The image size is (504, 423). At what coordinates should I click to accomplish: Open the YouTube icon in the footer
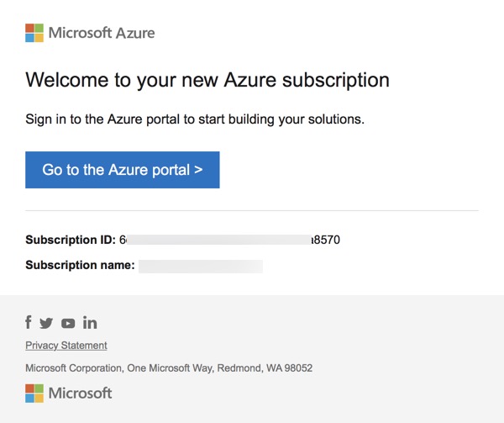(68, 323)
